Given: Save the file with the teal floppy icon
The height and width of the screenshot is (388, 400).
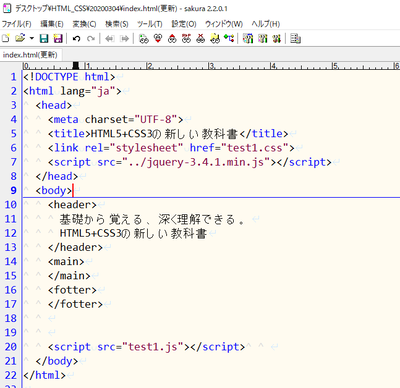Looking at the screenshot, I should tap(44, 38).
